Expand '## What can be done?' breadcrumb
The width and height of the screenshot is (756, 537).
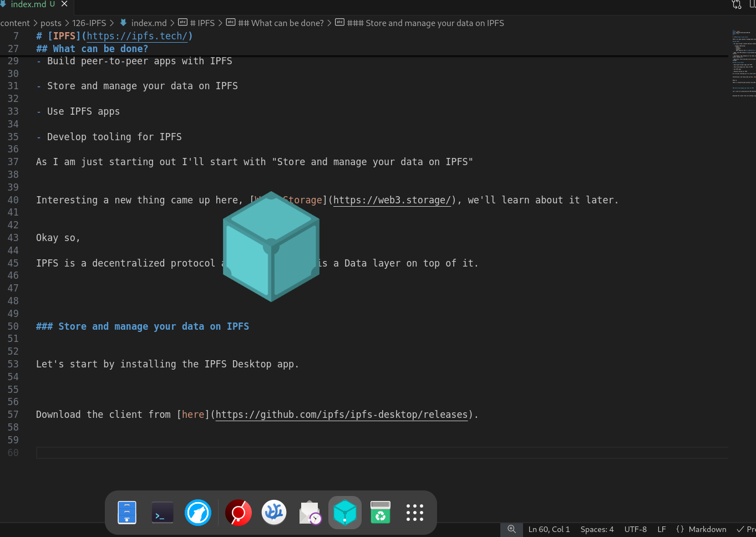[x=275, y=23]
